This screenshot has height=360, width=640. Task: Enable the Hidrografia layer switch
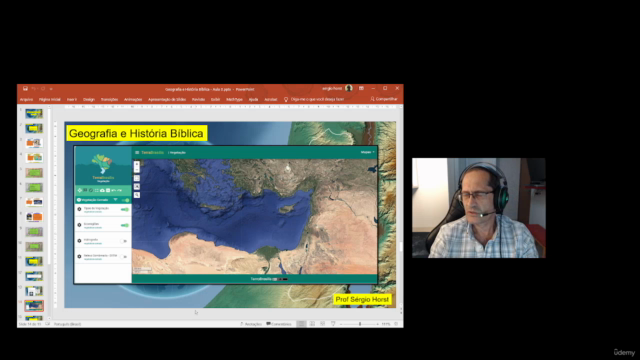(124, 241)
